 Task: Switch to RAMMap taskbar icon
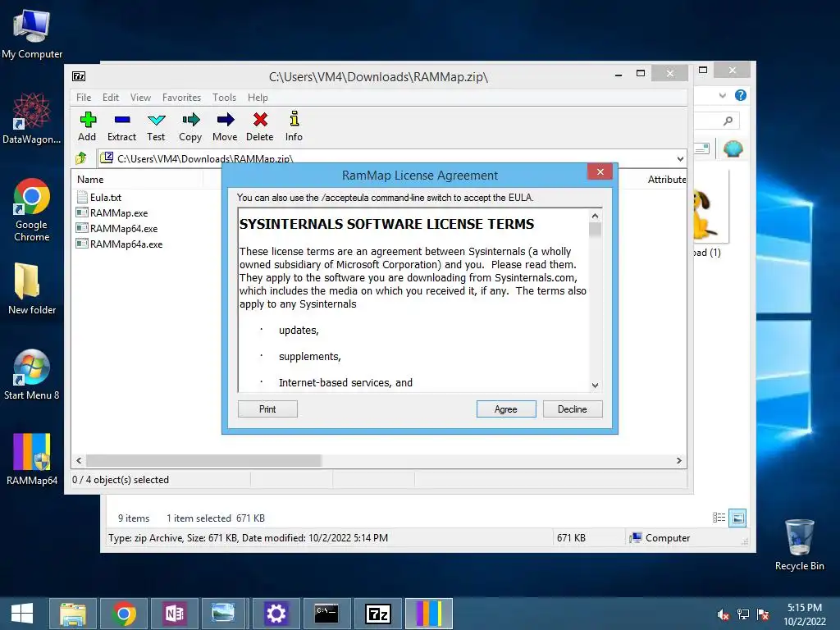pyautogui.click(x=428, y=614)
